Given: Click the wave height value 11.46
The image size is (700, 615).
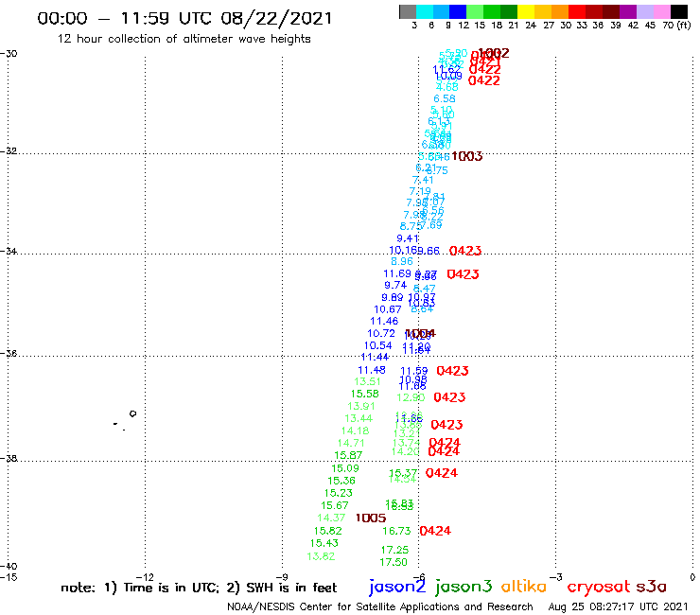Looking at the screenshot, I should click(x=384, y=321).
